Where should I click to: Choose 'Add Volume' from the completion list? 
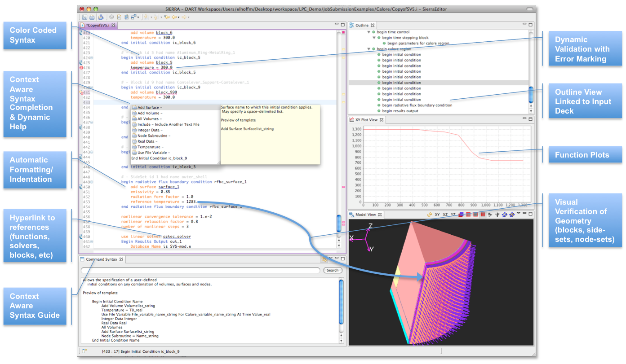[x=148, y=113]
